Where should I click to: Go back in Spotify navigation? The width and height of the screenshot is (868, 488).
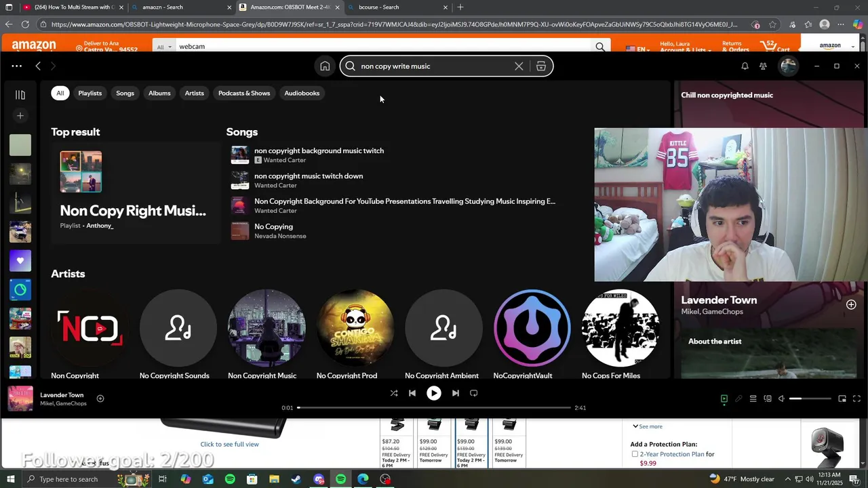(38, 66)
